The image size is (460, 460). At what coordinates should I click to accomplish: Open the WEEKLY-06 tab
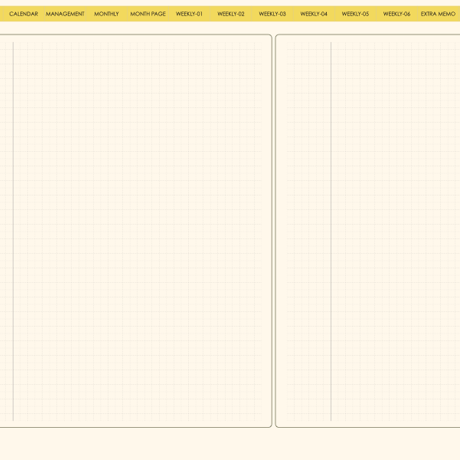coord(397,14)
